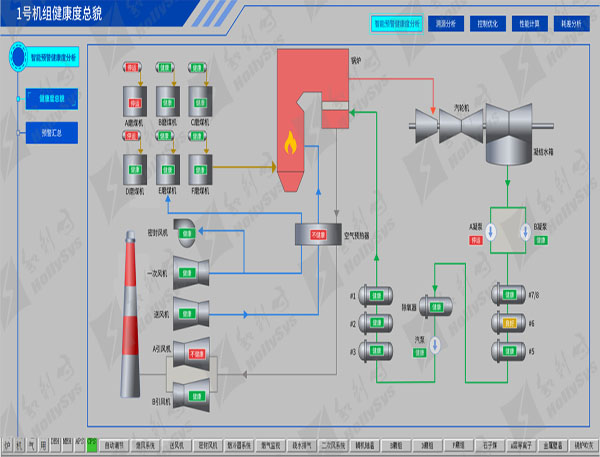
Task: Open the steam turbine (汽轮机) graphic
Action: coord(481,124)
